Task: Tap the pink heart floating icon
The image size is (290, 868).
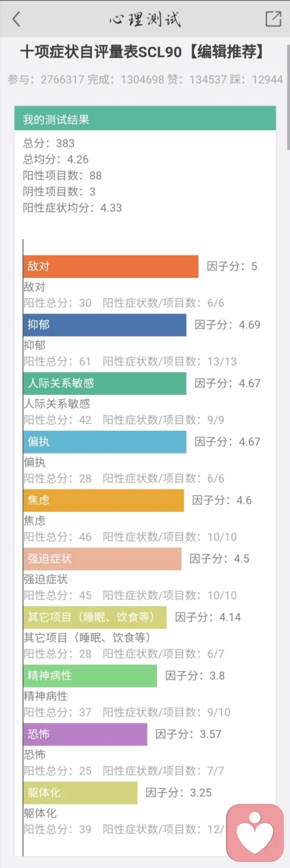Action: click(255, 833)
